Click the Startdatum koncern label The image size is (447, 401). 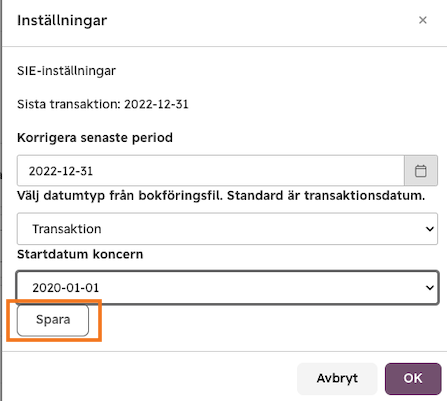pos(80,254)
